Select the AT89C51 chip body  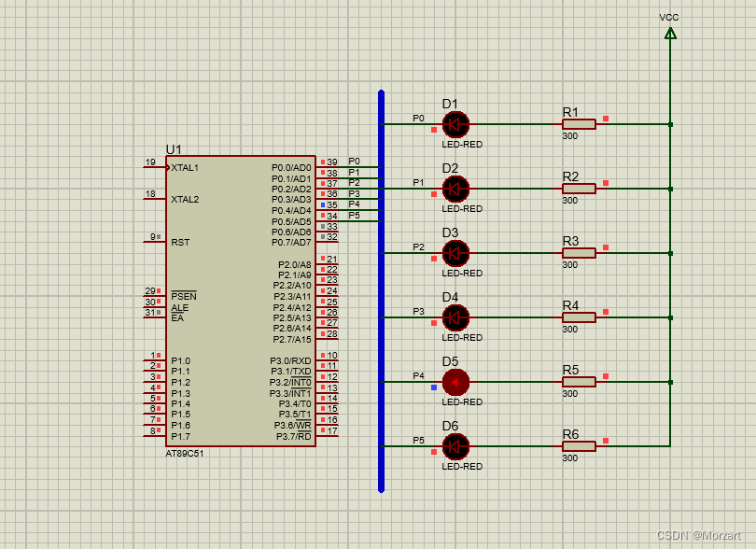(241, 301)
